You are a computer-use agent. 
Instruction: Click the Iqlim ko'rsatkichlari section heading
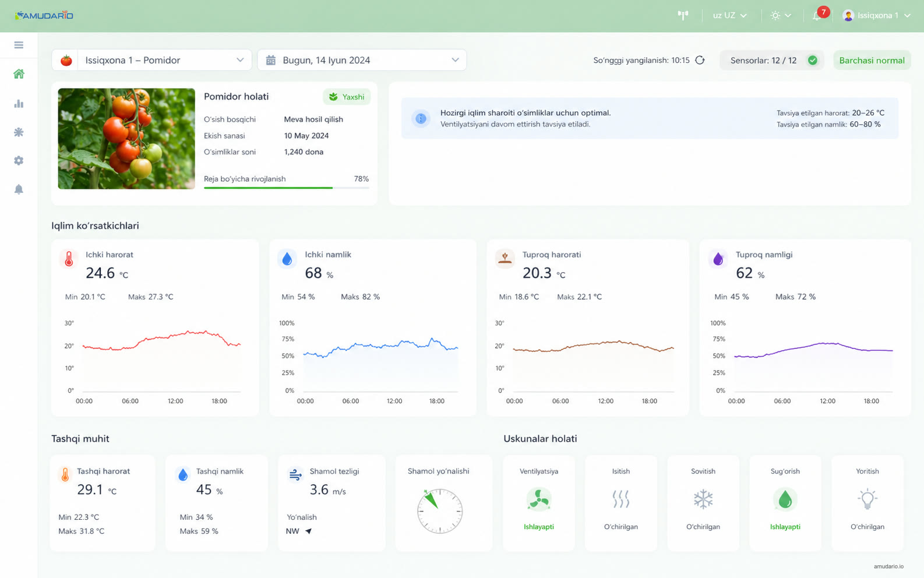coord(95,226)
